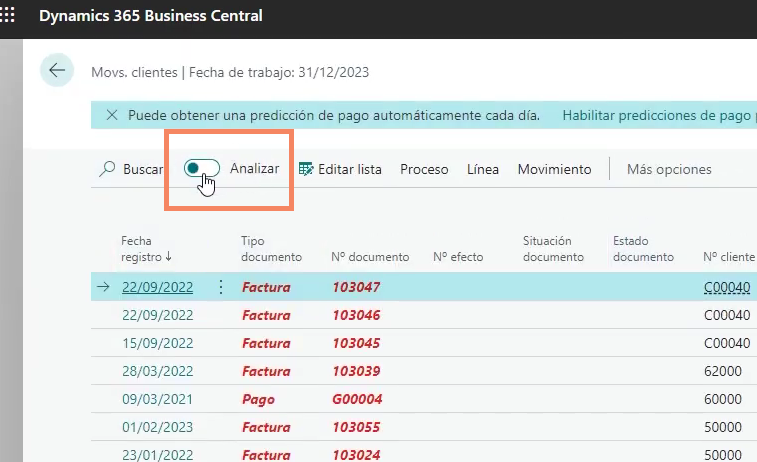The image size is (757, 462).
Task: Click the Buscar magnifier icon
Action: click(107, 169)
